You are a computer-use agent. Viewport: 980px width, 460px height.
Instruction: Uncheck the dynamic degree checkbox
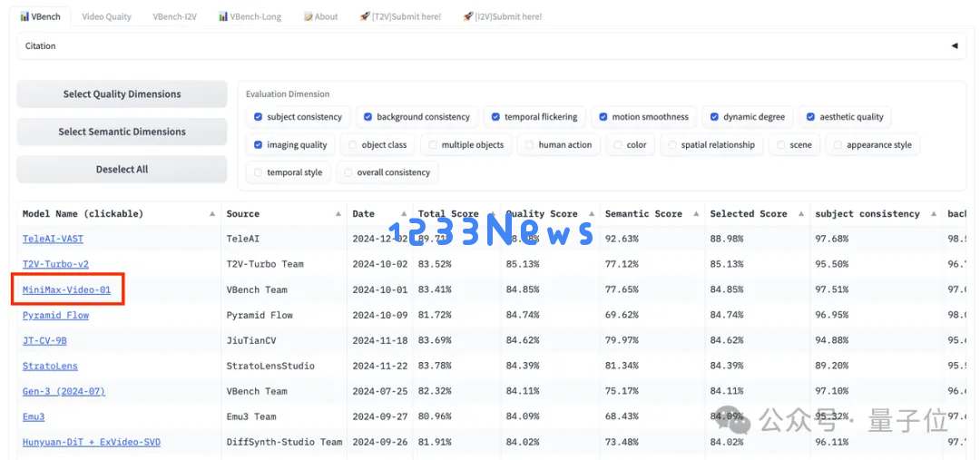click(714, 117)
